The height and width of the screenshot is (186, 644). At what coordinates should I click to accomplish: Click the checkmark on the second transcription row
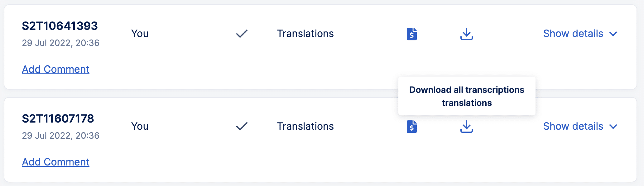click(242, 126)
